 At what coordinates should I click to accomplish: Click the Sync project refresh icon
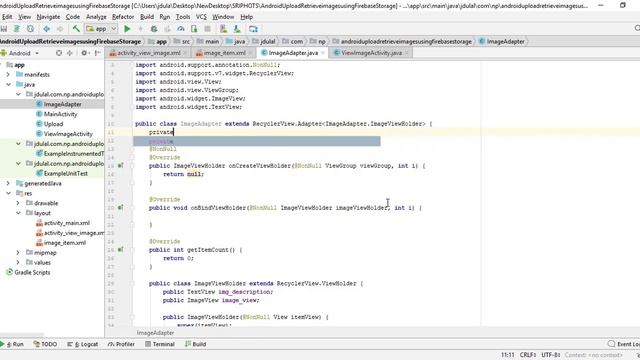(30, 29)
